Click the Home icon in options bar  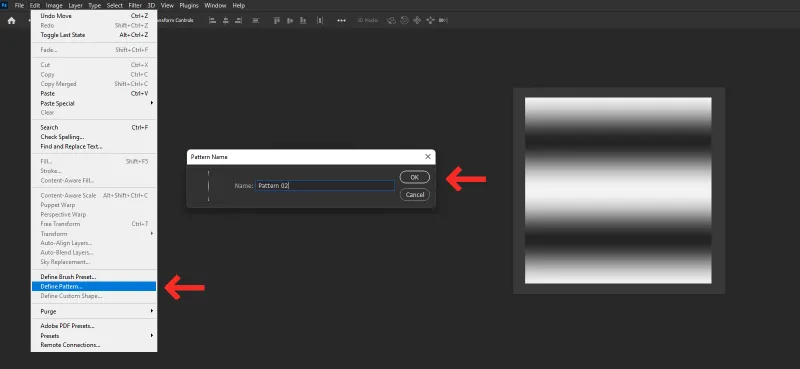11,20
